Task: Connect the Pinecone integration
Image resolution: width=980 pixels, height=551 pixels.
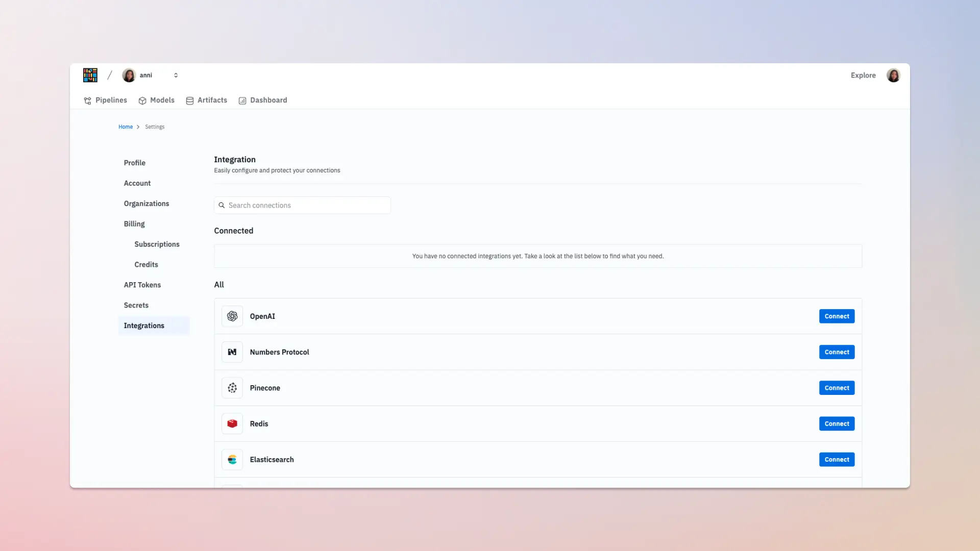Action: [837, 388]
